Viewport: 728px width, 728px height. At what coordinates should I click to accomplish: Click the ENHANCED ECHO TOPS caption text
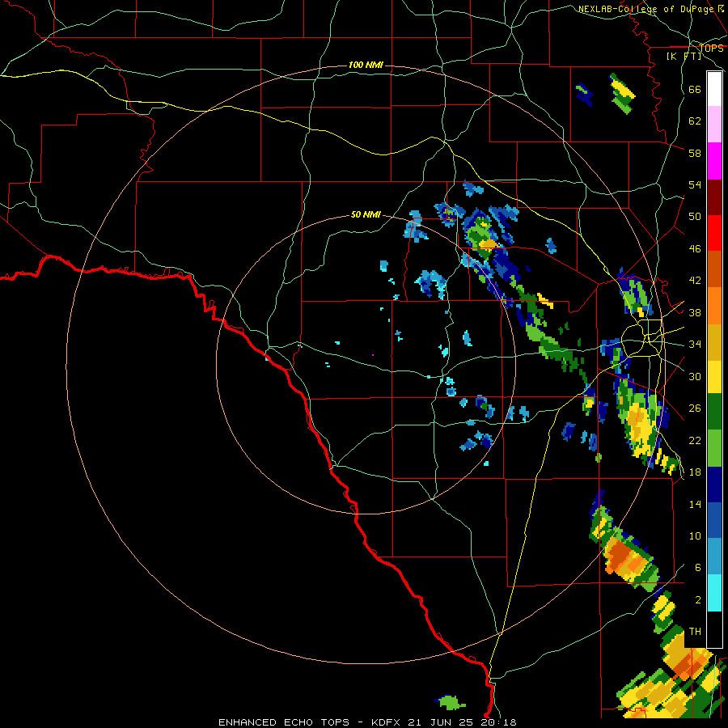pos(367,722)
